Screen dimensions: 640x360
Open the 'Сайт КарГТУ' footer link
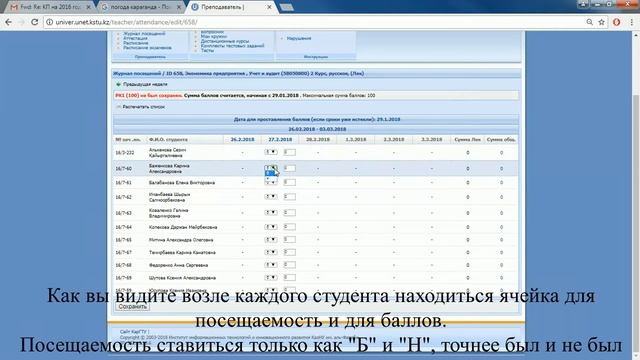(x=133, y=332)
